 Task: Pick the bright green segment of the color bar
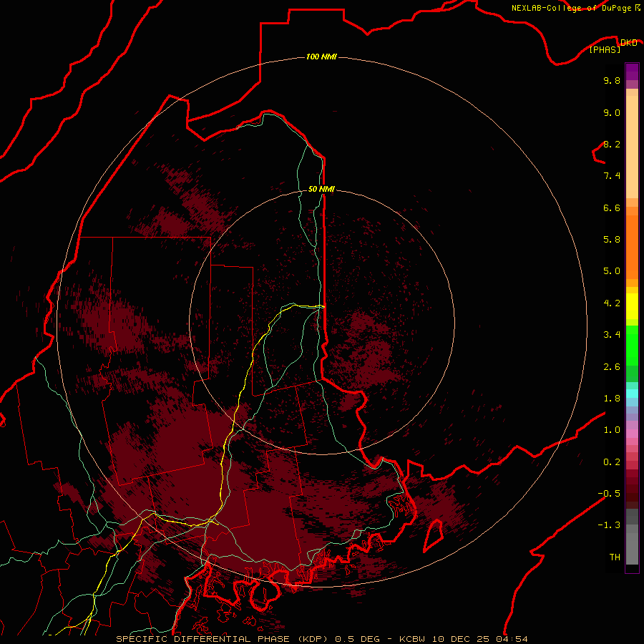[x=632, y=347]
